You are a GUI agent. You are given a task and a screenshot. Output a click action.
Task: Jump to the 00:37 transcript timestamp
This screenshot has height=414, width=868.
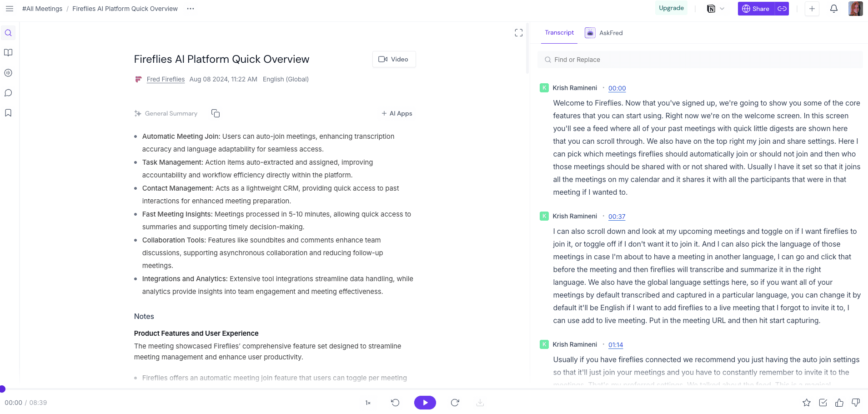(x=617, y=217)
